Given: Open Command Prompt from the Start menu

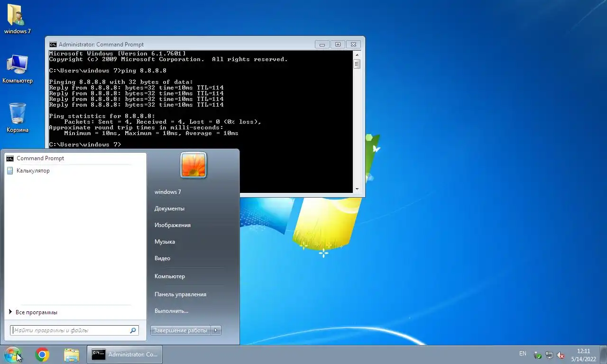Looking at the screenshot, I should point(75,158).
